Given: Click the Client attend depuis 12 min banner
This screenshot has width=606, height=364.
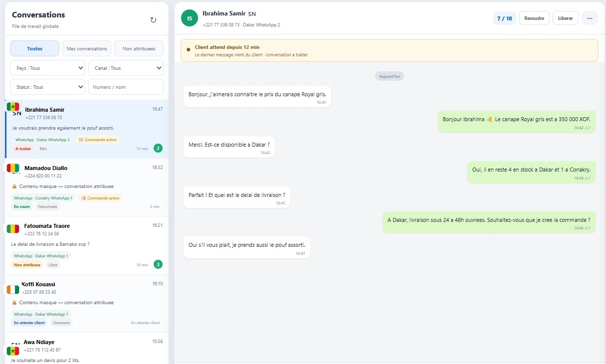Looking at the screenshot, I should click(389, 50).
